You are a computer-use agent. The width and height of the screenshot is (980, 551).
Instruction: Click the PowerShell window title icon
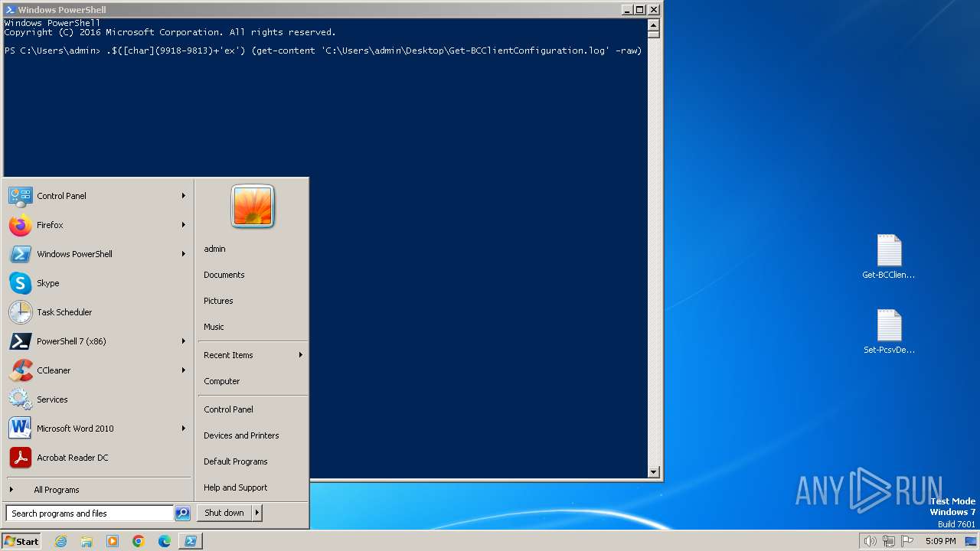point(10,10)
